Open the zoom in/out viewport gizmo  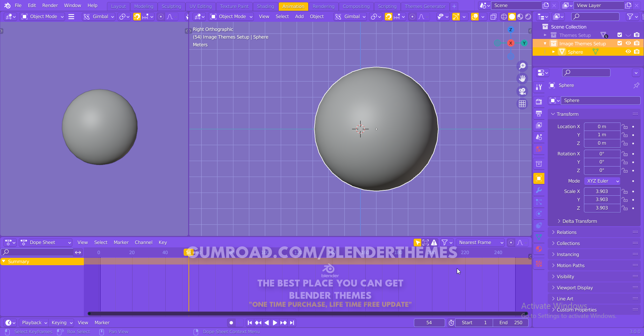pyautogui.click(x=522, y=66)
